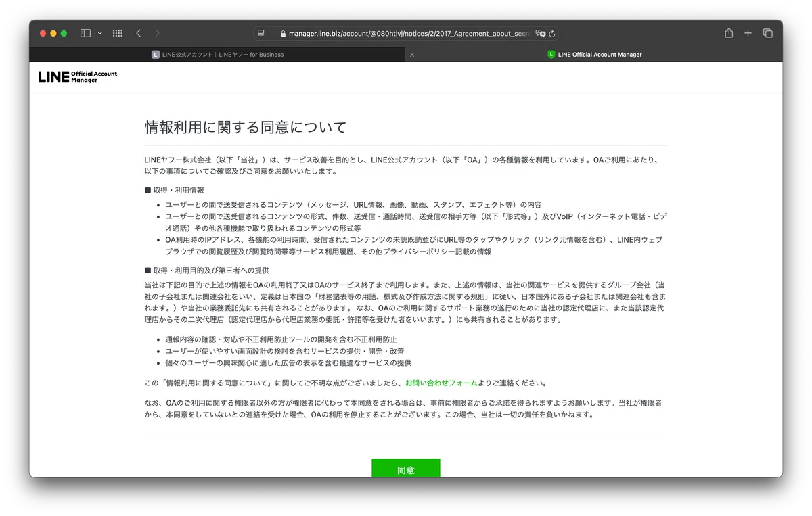Open the sidebar tab group dropdown arrow
The image size is (812, 516).
coord(100,33)
